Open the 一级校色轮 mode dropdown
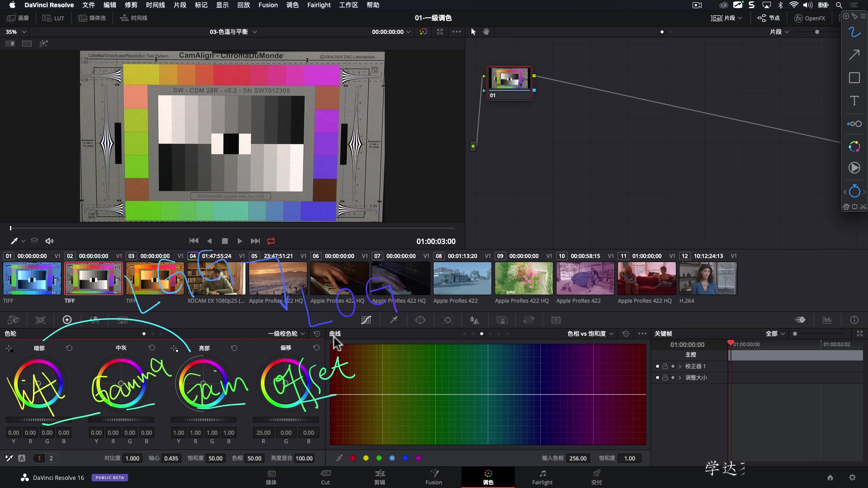The height and width of the screenshot is (488, 868). pos(287,333)
